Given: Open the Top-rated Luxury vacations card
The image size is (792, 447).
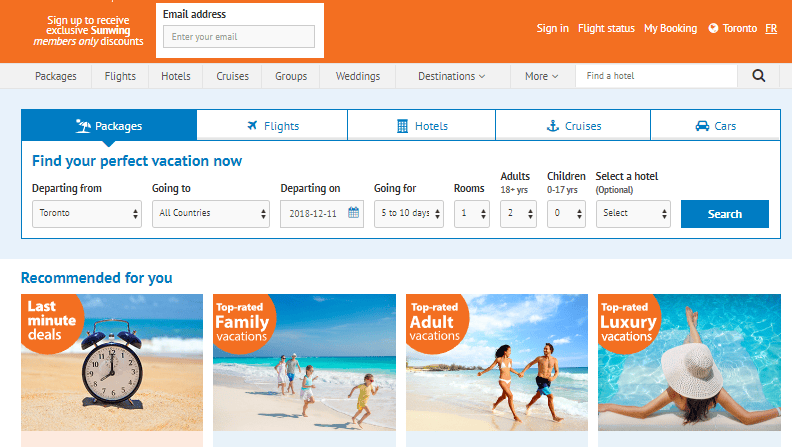Looking at the screenshot, I should 689,362.
